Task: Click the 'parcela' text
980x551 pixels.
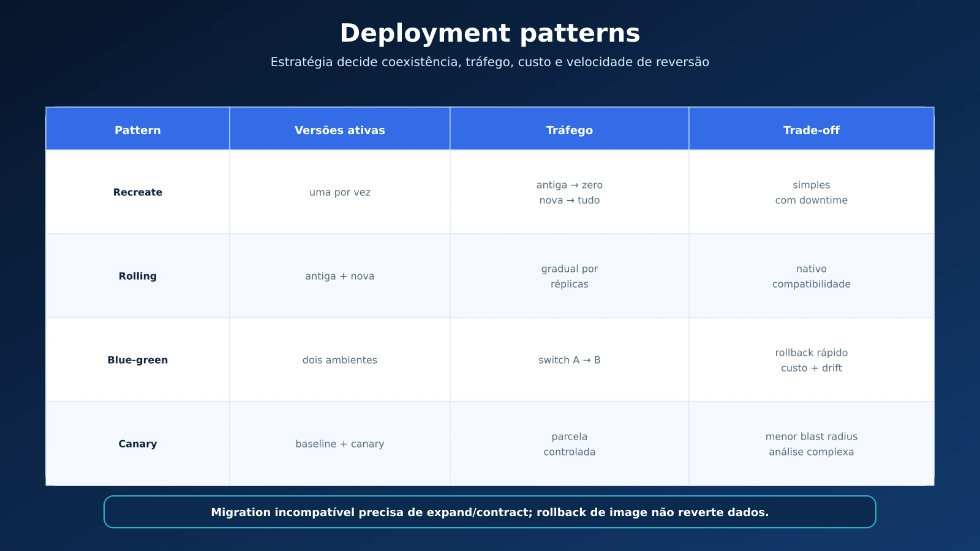Action: coord(570,437)
